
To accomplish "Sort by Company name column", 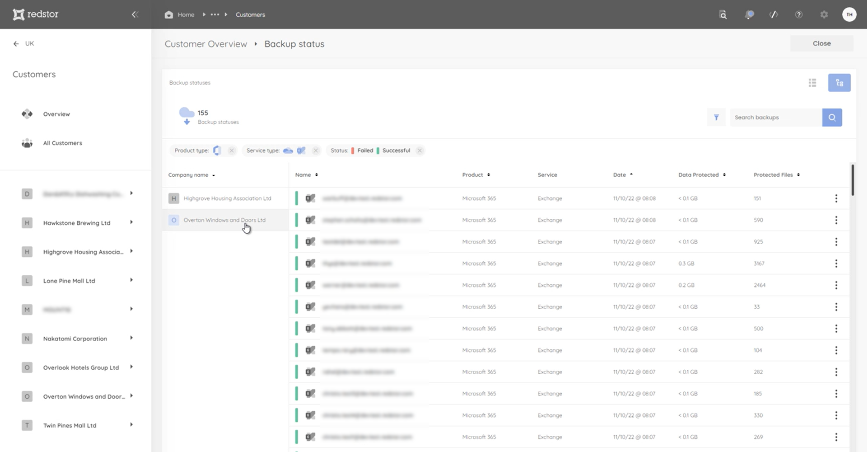I will 191,175.
